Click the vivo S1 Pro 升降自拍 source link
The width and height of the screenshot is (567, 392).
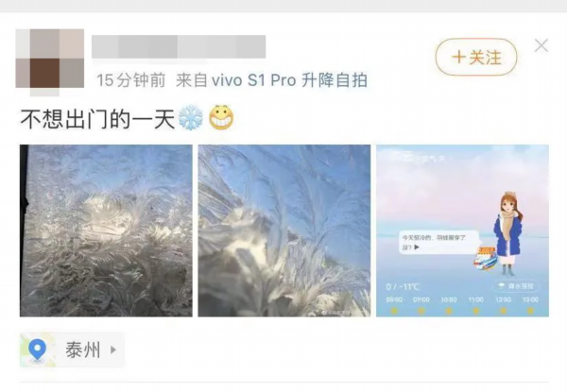click(271, 80)
